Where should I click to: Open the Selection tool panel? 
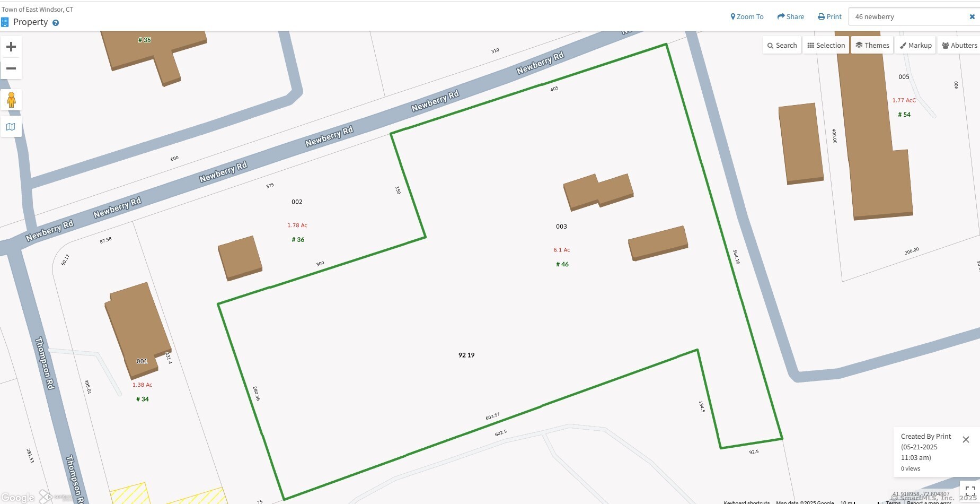pos(826,46)
